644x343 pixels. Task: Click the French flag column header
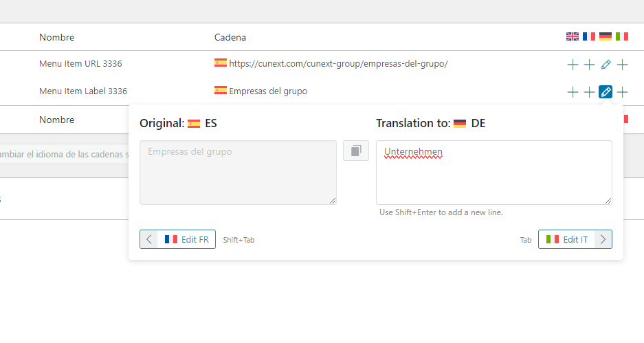tap(589, 36)
